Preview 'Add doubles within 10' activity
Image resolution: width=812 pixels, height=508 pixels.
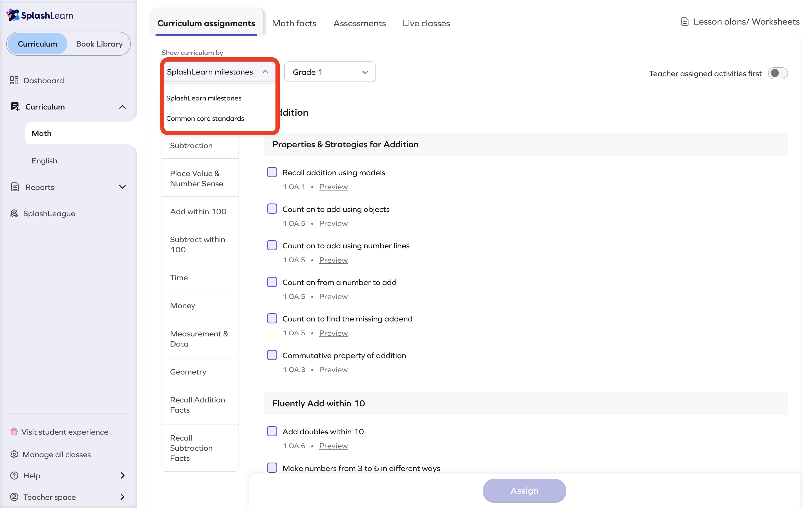[x=333, y=446]
